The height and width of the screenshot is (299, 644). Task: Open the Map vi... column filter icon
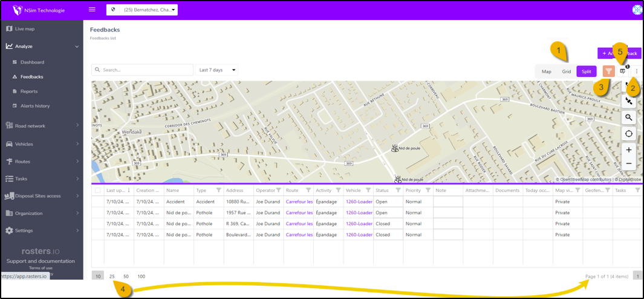578,191
